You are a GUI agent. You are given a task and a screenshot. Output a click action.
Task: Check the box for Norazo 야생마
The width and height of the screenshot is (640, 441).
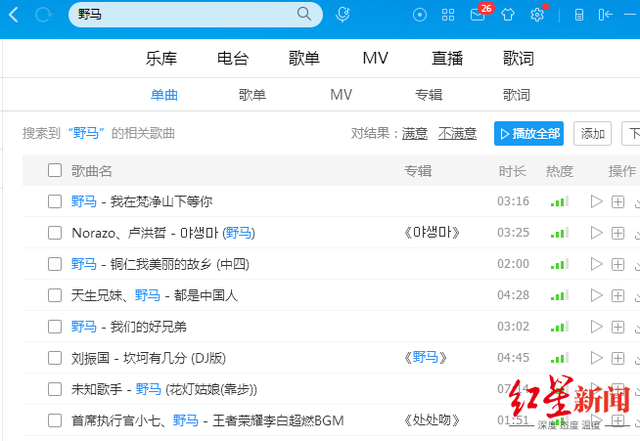click(55, 233)
